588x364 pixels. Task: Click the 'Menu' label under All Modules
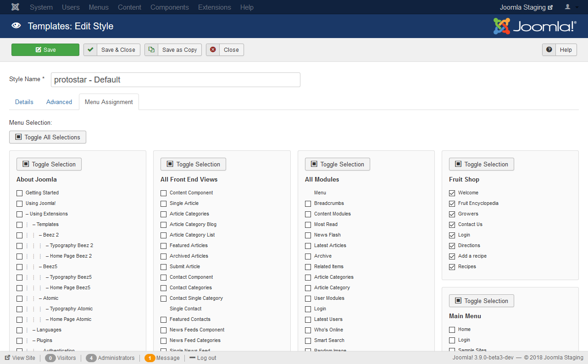(320, 193)
